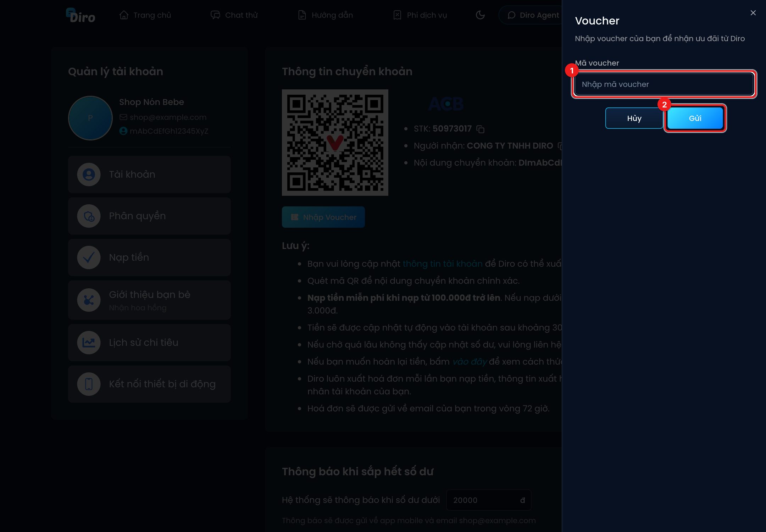Edit the low balance threshold 20000 field
The image size is (766, 532).
pyautogui.click(x=489, y=500)
